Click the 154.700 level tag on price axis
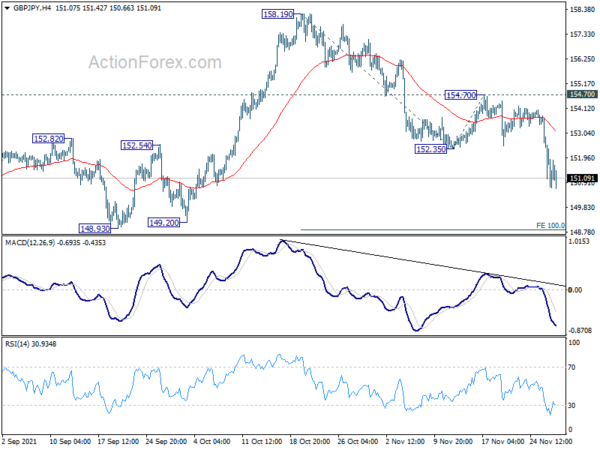 [x=582, y=95]
